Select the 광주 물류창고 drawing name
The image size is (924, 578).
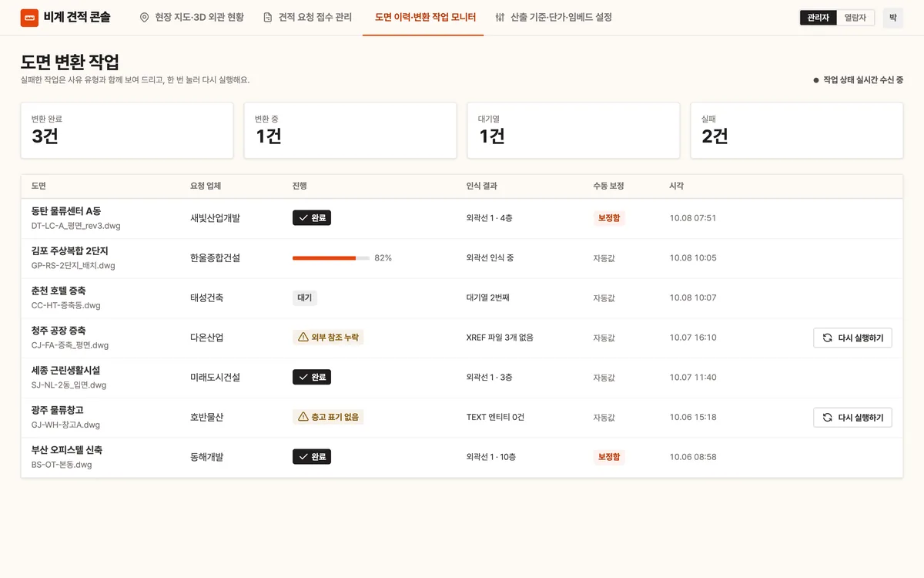tap(57, 410)
